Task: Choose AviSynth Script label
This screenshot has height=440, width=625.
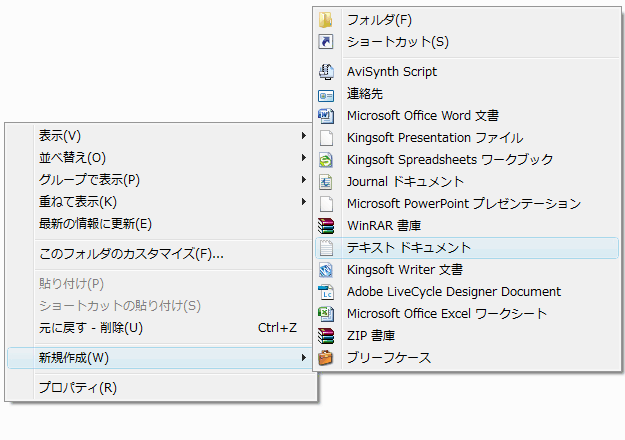Action: pos(392,72)
